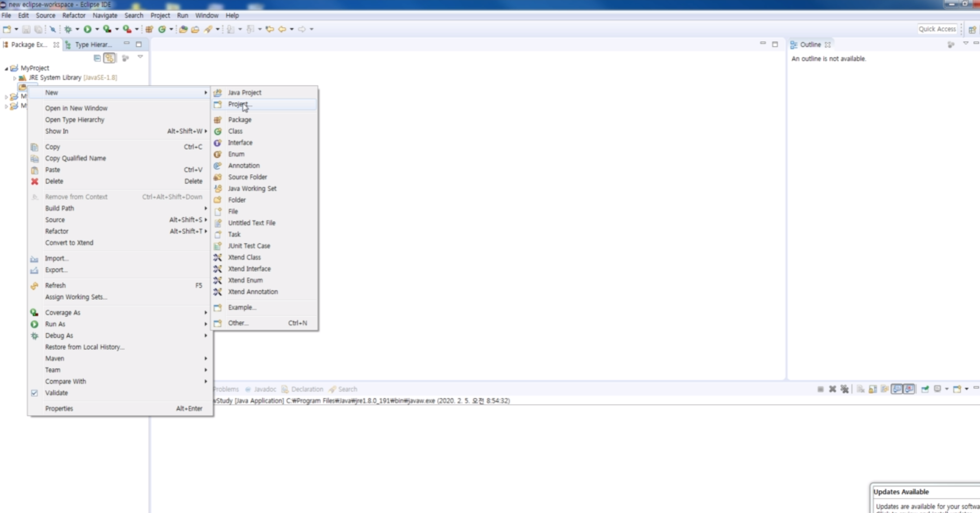Image resolution: width=980 pixels, height=513 pixels.
Task: Click the External Tools run toolbar icon
Action: coord(127,29)
